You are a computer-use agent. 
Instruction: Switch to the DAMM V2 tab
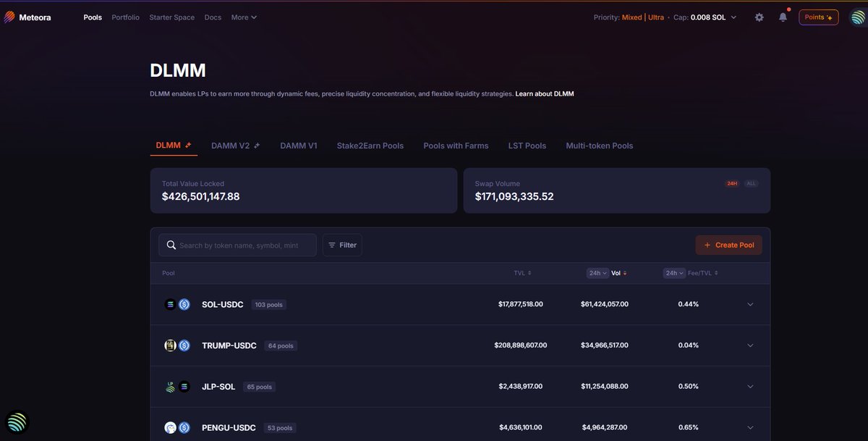point(231,145)
